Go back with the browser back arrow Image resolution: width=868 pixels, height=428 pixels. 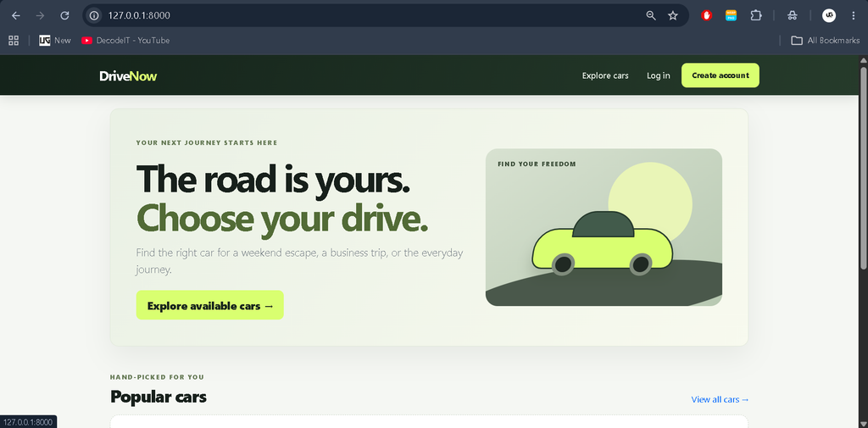(x=16, y=15)
